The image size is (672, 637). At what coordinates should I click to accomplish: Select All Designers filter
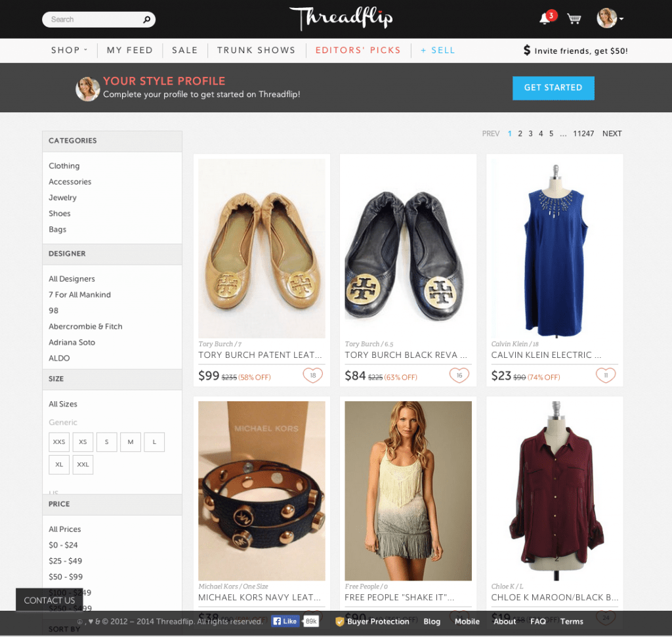pyautogui.click(x=72, y=279)
